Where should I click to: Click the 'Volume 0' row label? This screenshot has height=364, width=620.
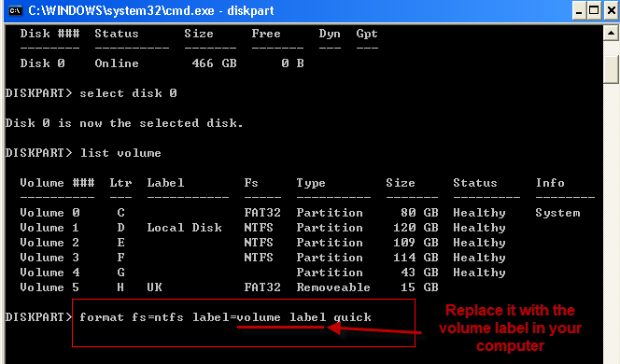coord(49,213)
